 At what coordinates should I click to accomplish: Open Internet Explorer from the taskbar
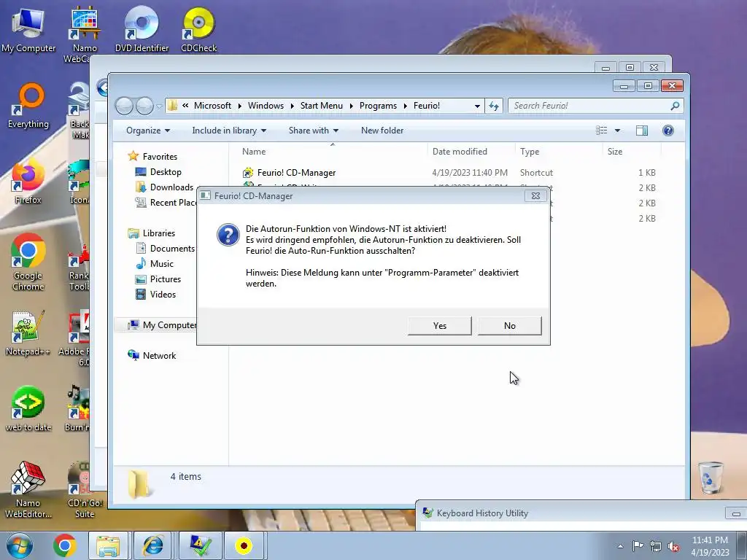153,545
